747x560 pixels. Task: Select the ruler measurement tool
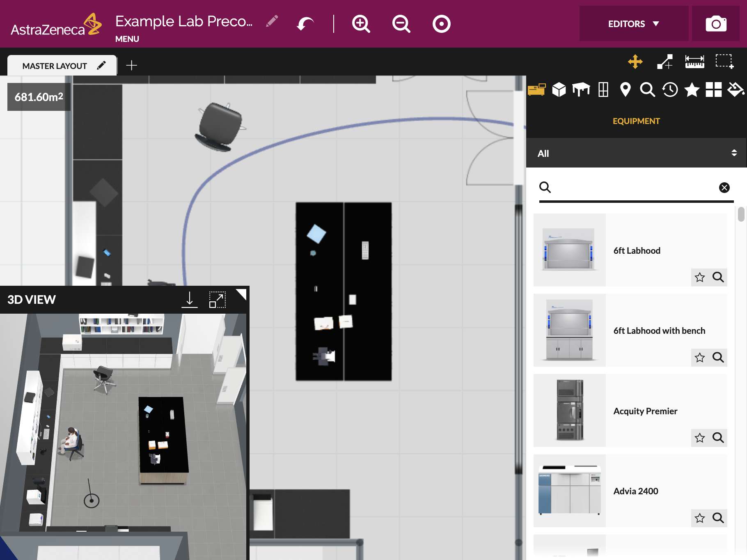(694, 62)
